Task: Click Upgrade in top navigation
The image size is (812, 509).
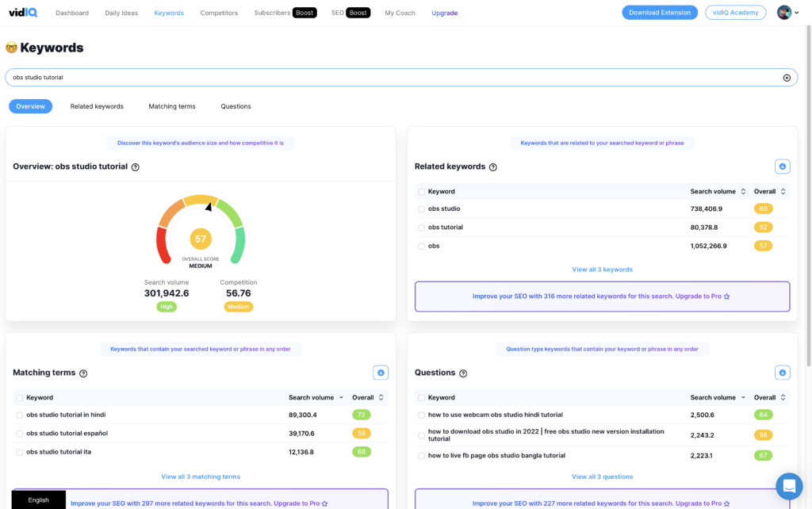Action: (444, 13)
